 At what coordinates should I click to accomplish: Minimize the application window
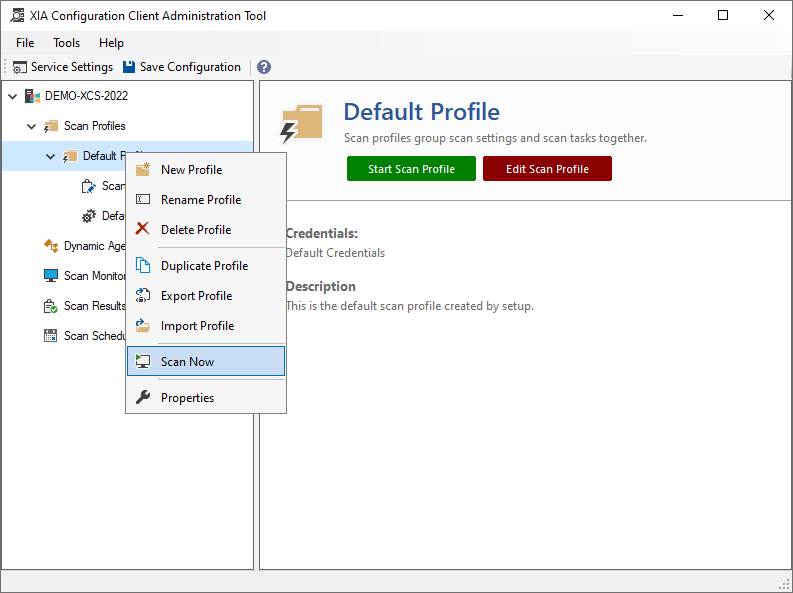click(678, 16)
